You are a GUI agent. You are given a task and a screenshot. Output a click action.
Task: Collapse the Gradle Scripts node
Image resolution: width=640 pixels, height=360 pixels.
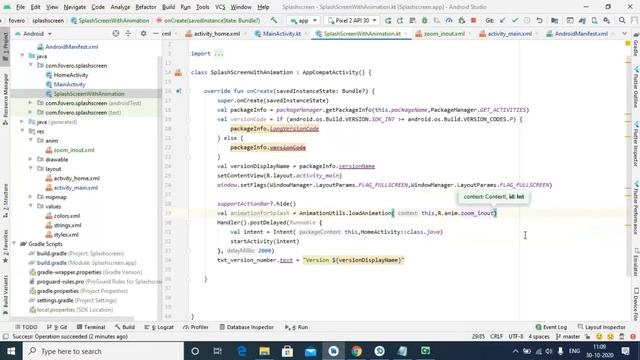click(14, 244)
